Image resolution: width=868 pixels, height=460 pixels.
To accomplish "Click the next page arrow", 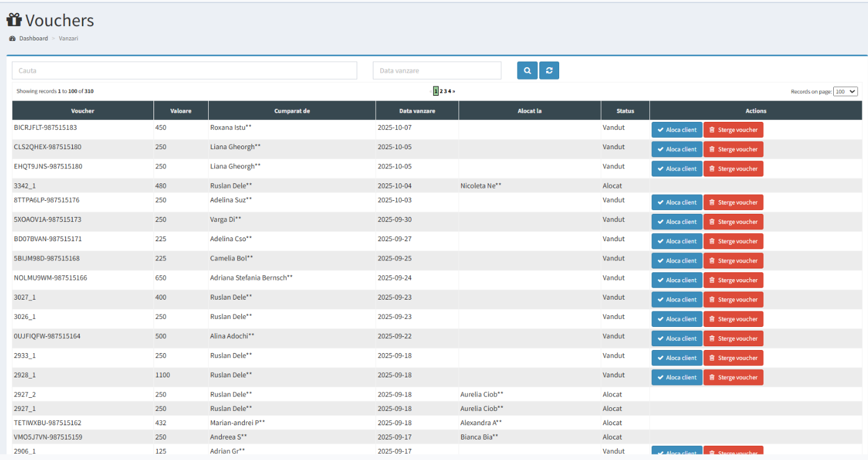I will coord(454,91).
